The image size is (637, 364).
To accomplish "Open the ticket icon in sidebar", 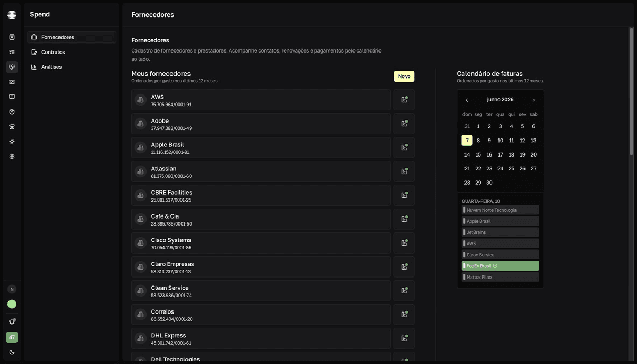I will point(12,82).
